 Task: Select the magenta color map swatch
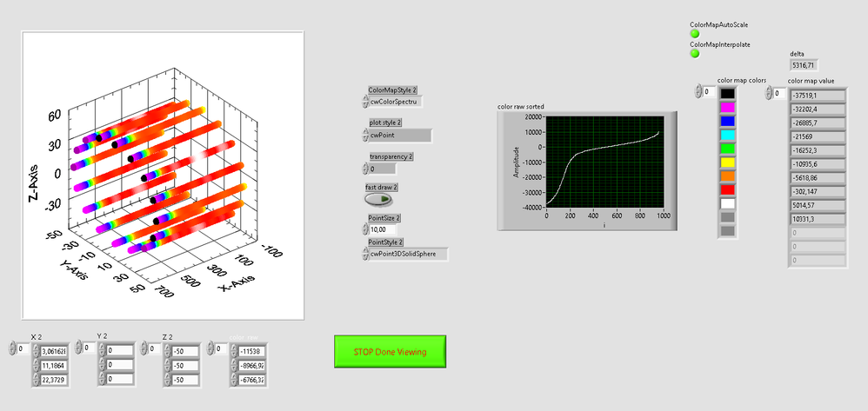(727, 108)
